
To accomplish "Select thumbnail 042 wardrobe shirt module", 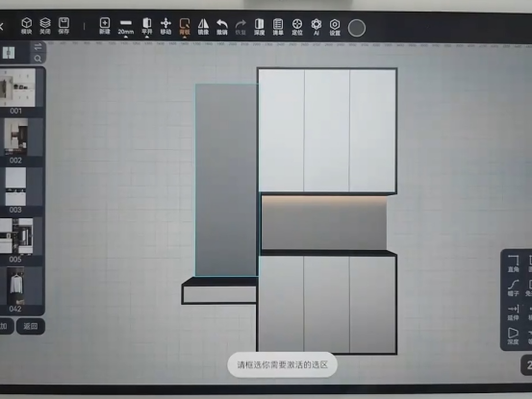I will click(15, 286).
